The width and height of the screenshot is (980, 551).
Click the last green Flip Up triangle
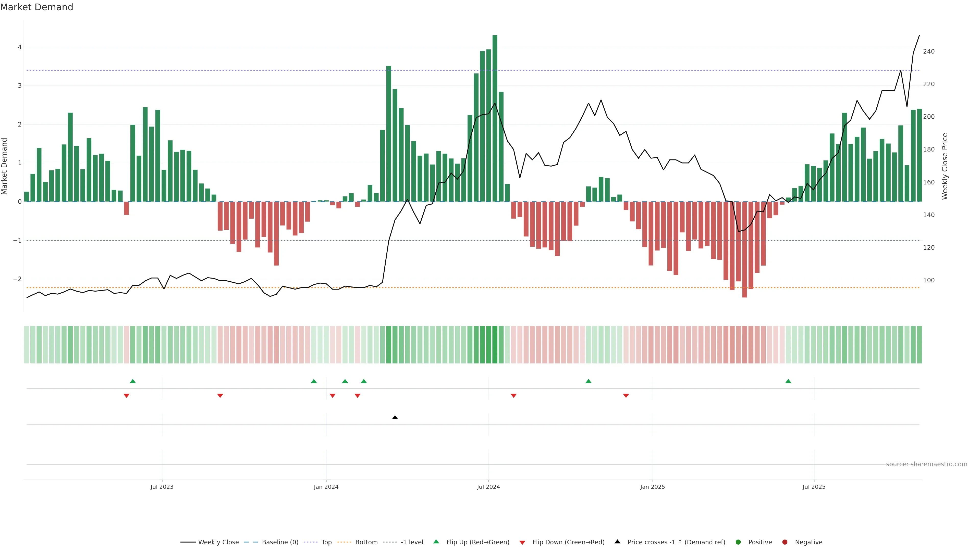tap(788, 381)
